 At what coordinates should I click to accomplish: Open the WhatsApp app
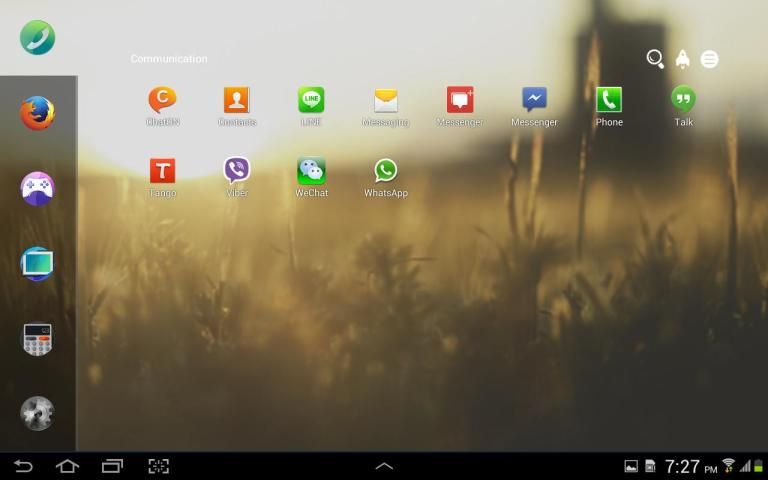[386, 171]
